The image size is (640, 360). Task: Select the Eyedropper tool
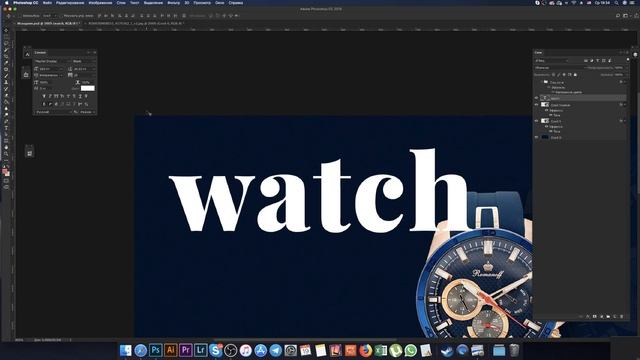click(x=6, y=63)
